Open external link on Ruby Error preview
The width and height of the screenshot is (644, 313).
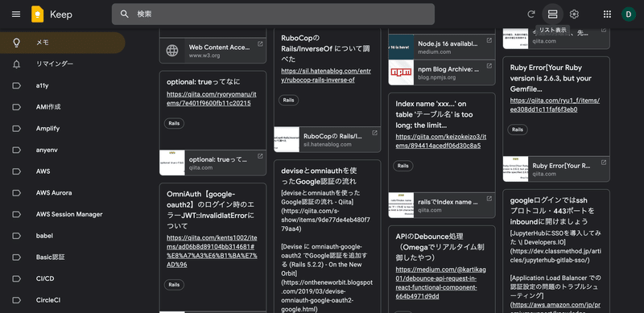pos(603,163)
